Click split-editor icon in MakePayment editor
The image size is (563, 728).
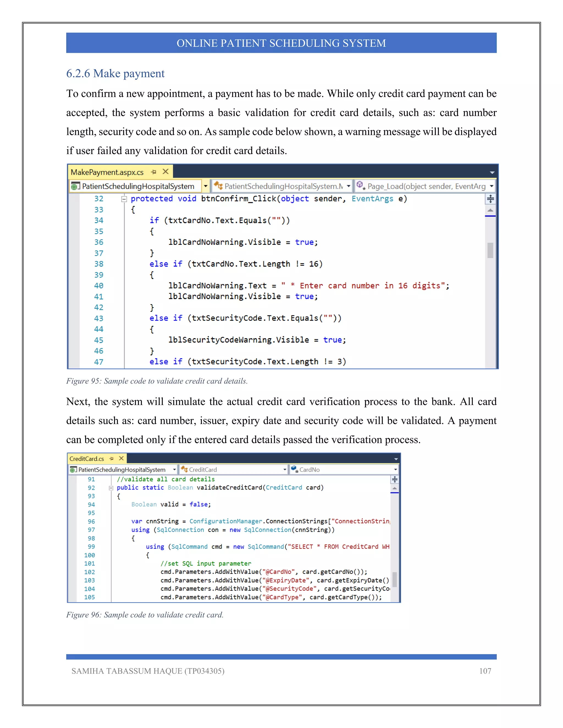[490, 199]
